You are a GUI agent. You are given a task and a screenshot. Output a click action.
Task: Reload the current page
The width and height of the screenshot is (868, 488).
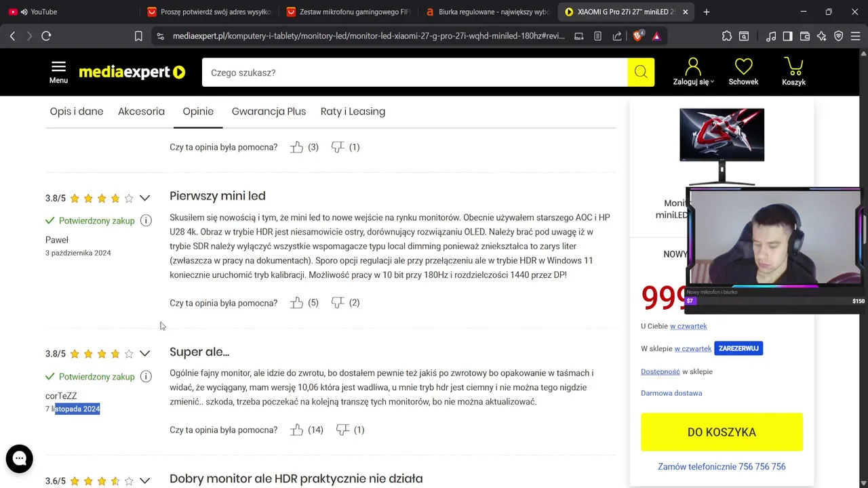coord(46,36)
